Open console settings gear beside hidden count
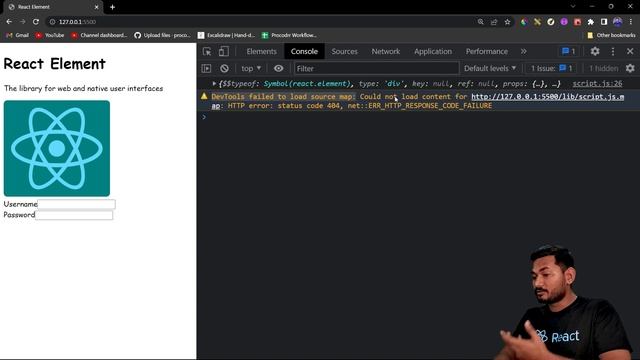This screenshot has width=640, height=360. [630, 69]
